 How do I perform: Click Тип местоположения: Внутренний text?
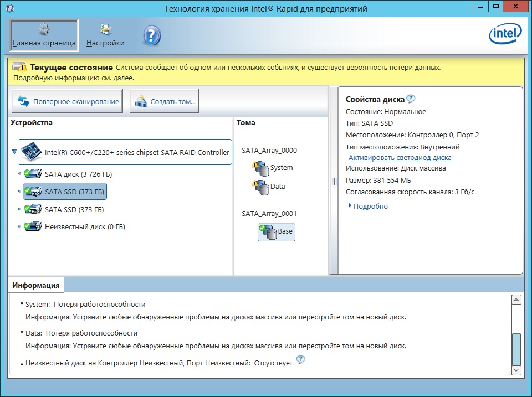click(402, 147)
